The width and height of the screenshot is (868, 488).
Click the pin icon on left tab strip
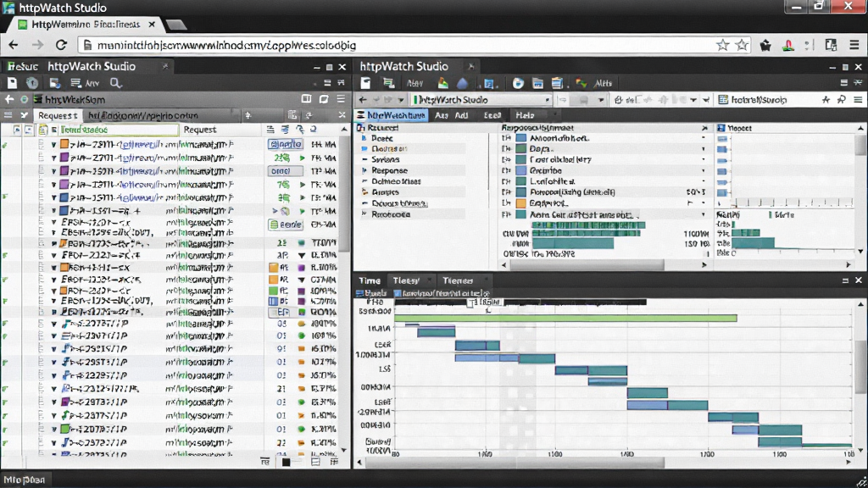(x=248, y=115)
